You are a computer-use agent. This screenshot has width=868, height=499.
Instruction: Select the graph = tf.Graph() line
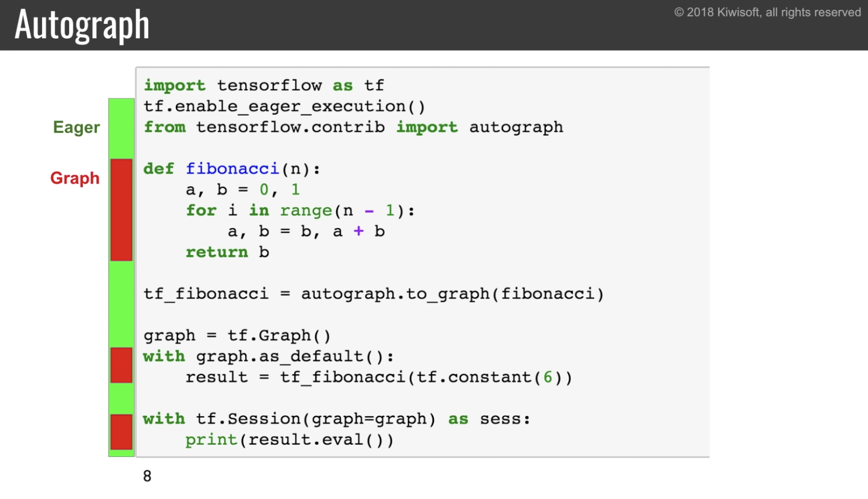pos(236,335)
